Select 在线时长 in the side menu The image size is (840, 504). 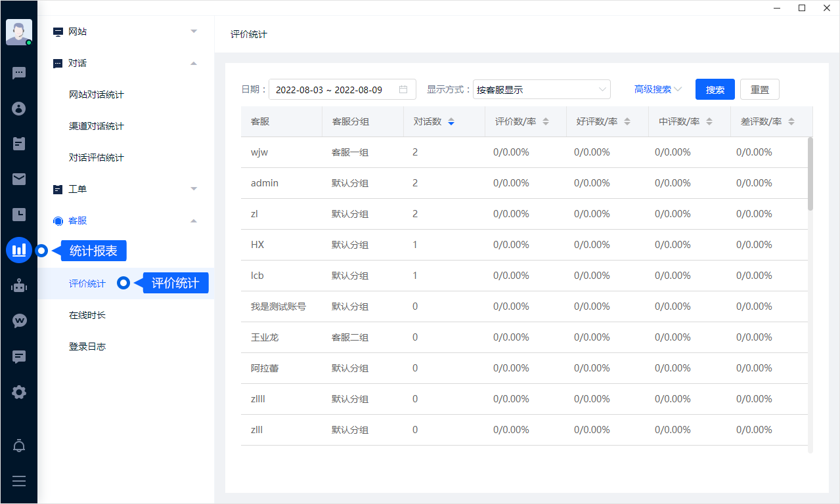[x=87, y=315]
